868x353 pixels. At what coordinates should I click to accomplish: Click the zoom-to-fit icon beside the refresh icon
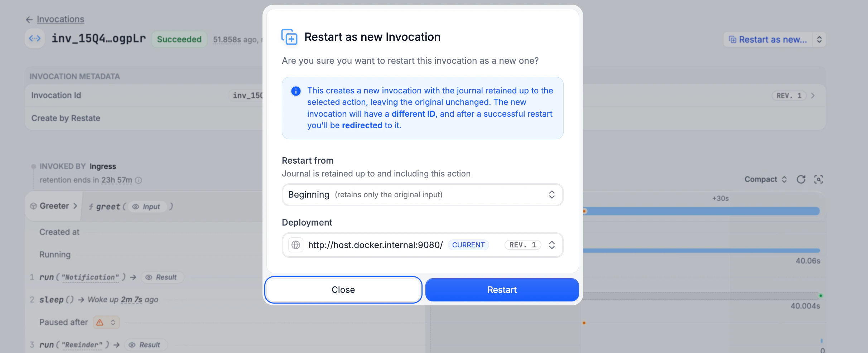[819, 179]
